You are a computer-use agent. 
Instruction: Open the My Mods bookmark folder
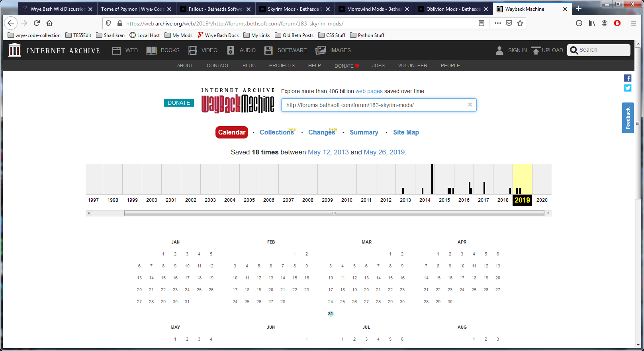pyautogui.click(x=178, y=35)
